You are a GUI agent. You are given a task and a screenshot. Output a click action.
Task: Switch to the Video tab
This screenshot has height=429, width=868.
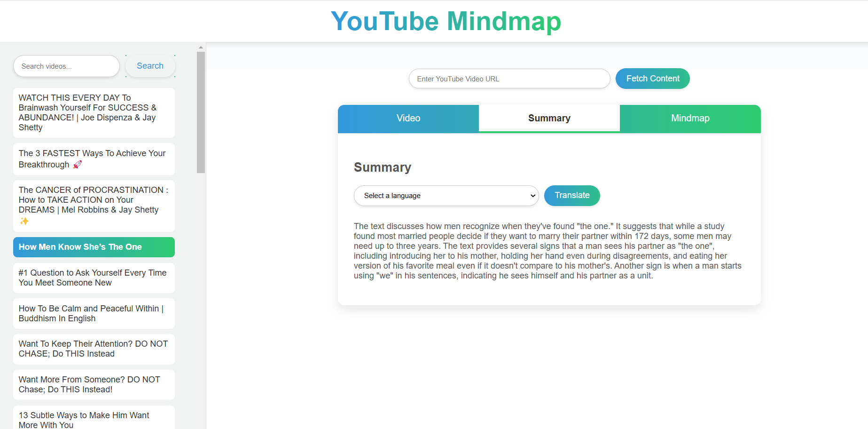(408, 119)
